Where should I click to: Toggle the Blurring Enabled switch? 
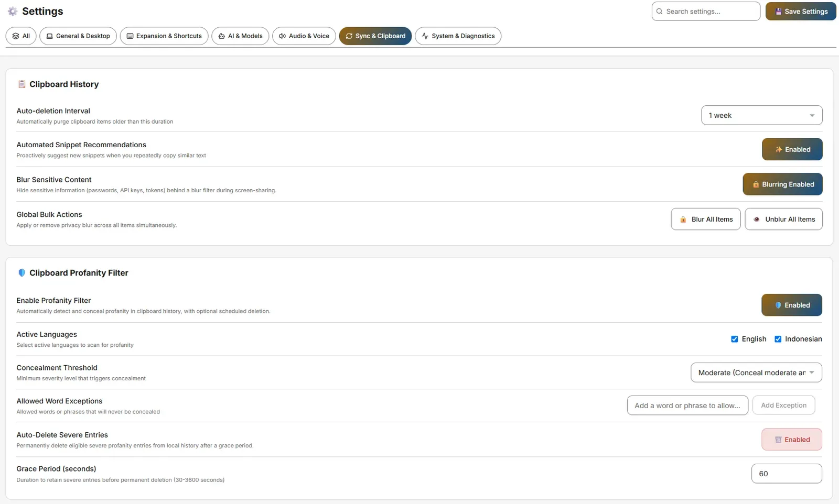pos(782,184)
